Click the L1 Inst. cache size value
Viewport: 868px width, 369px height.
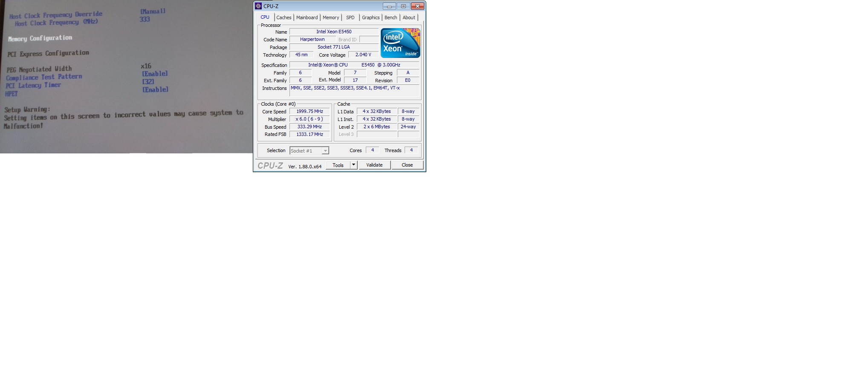377,119
